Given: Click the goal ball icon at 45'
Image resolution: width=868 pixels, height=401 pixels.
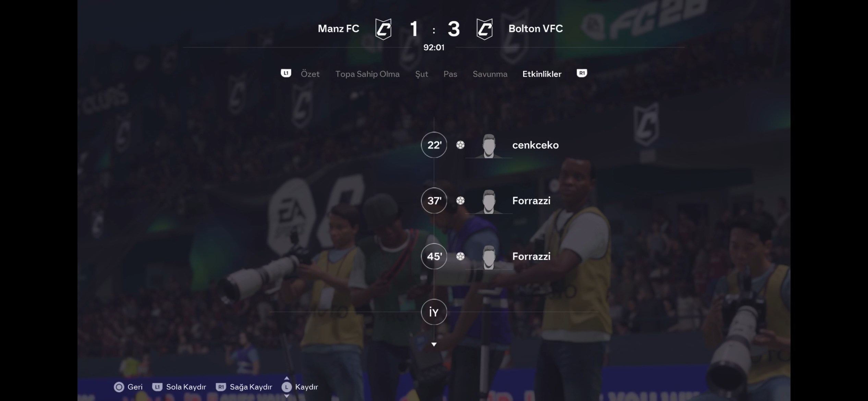Looking at the screenshot, I should tap(460, 256).
